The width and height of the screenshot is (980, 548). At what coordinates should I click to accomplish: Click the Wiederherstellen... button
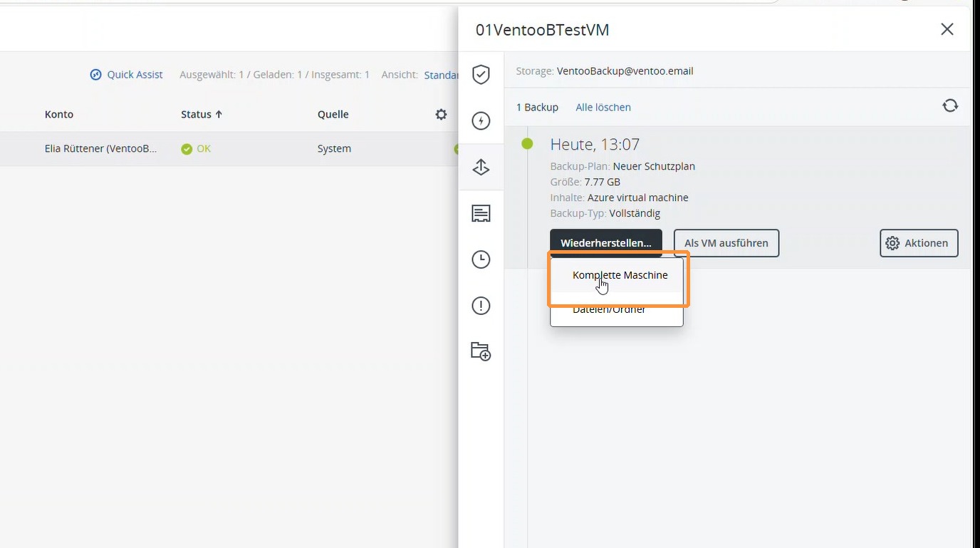(606, 243)
